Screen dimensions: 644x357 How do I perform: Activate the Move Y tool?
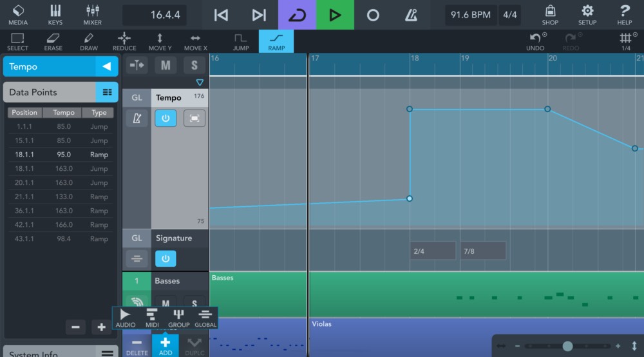[x=160, y=41]
